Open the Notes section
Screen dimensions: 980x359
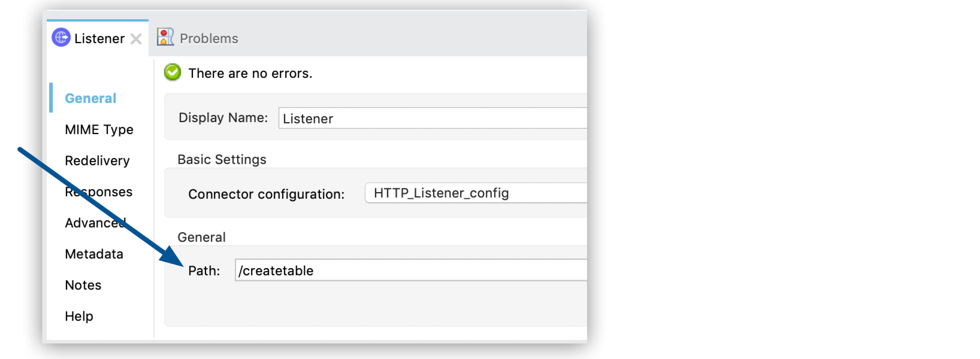tap(83, 285)
